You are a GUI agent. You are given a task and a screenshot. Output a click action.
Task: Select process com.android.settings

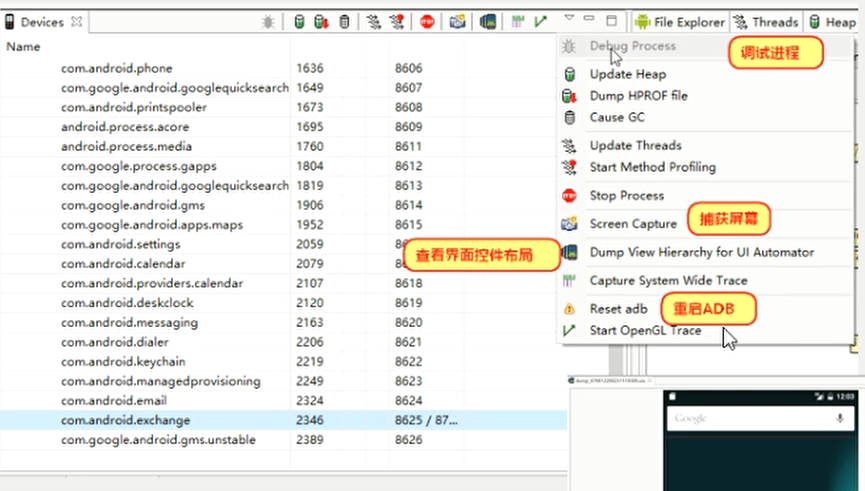pyautogui.click(x=120, y=244)
